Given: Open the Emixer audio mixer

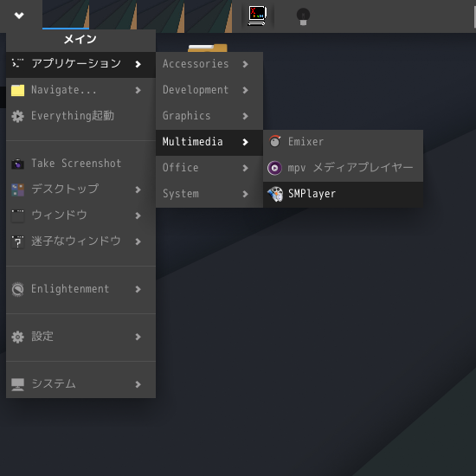Looking at the screenshot, I should [343, 142].
